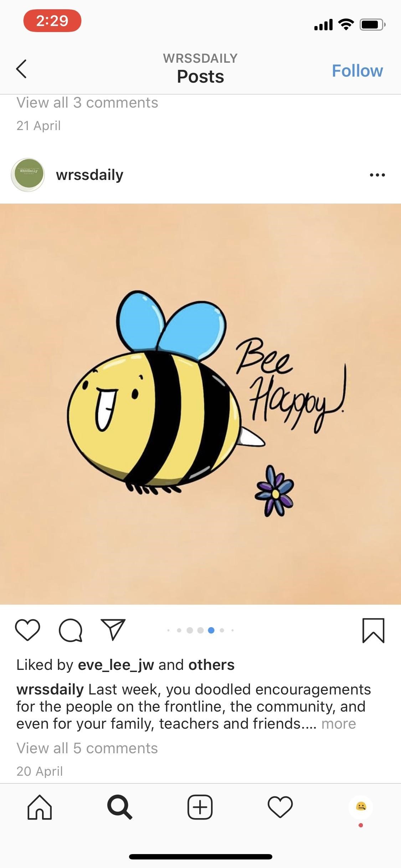This screenshot has width=401, height=868.
Task: Open eve_lee_jw's profile from the likes
Action: point(116,665)
